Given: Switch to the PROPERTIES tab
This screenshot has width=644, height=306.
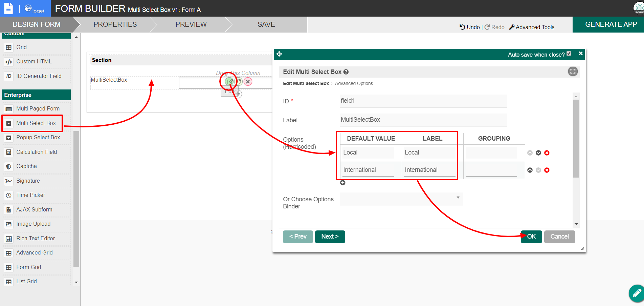Looking at the screenshot, I should [x=115, y=24].
